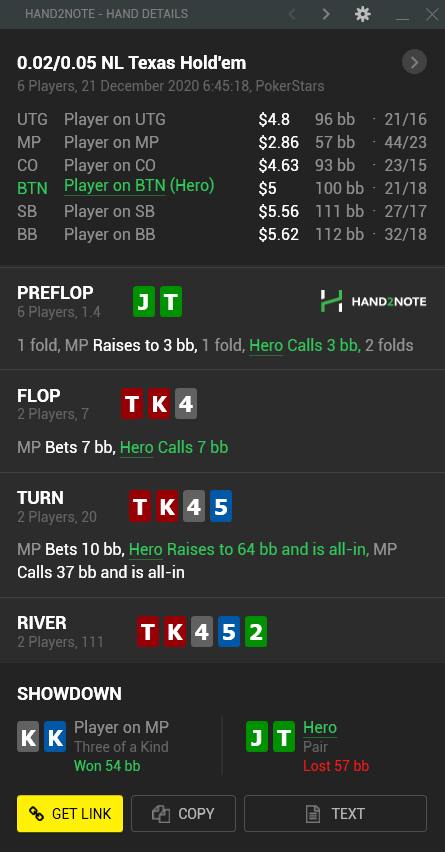Viewport: 445px width, 852px height.
Task: Click Hero link in preflop action
Action: click(266, 345)
